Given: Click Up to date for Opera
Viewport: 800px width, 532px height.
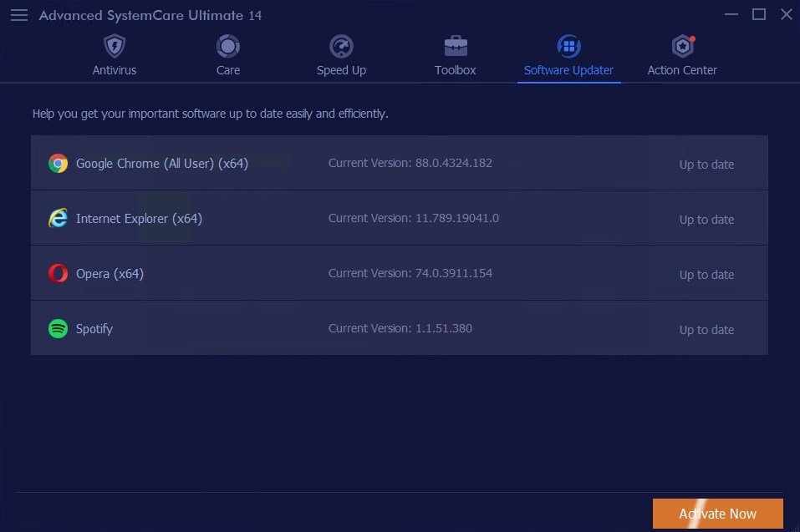Looking at the screenshot, I should point(706,275).
